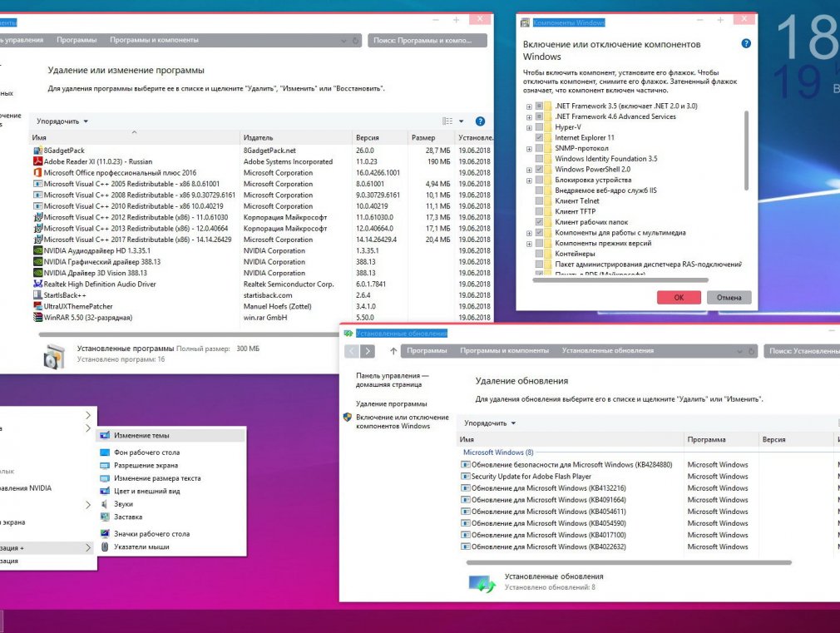
Task: Click the Visual C++ 2012 Redistributable icon
Action: [37, 217]
